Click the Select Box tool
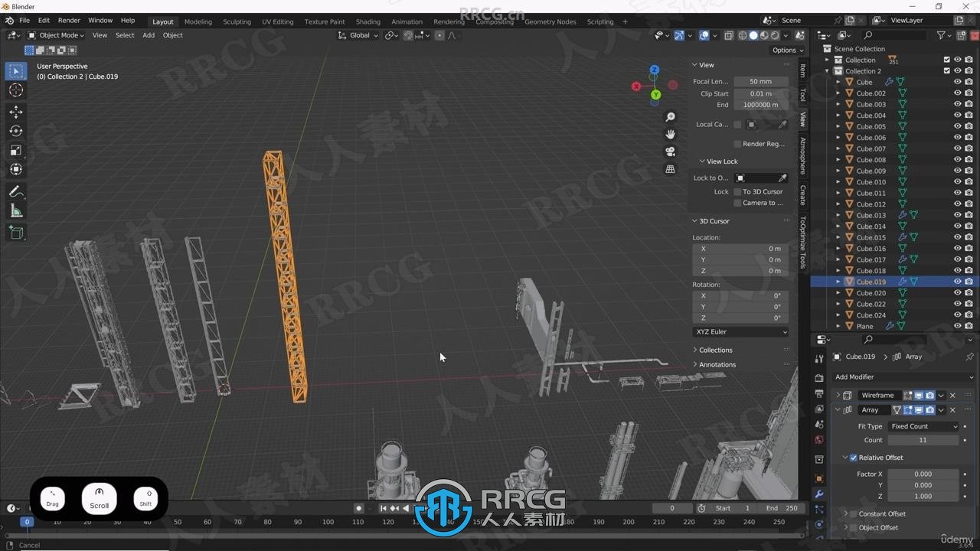 [x=15, y=71]
